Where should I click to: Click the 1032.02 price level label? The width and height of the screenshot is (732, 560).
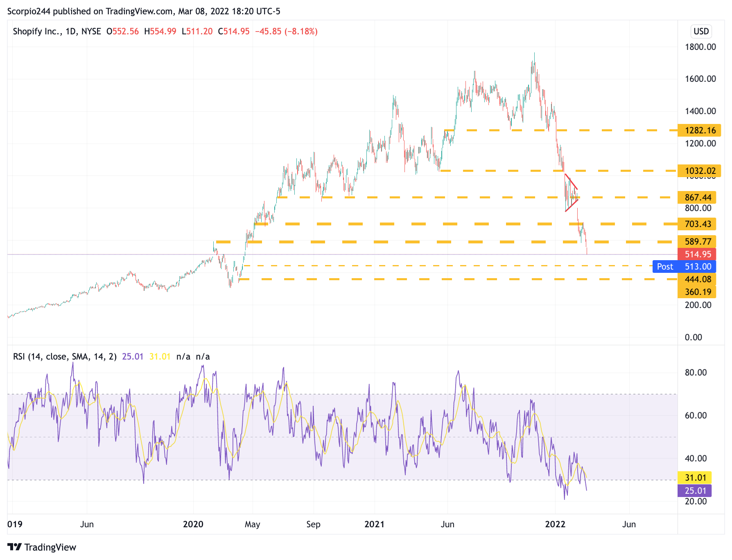699,171
